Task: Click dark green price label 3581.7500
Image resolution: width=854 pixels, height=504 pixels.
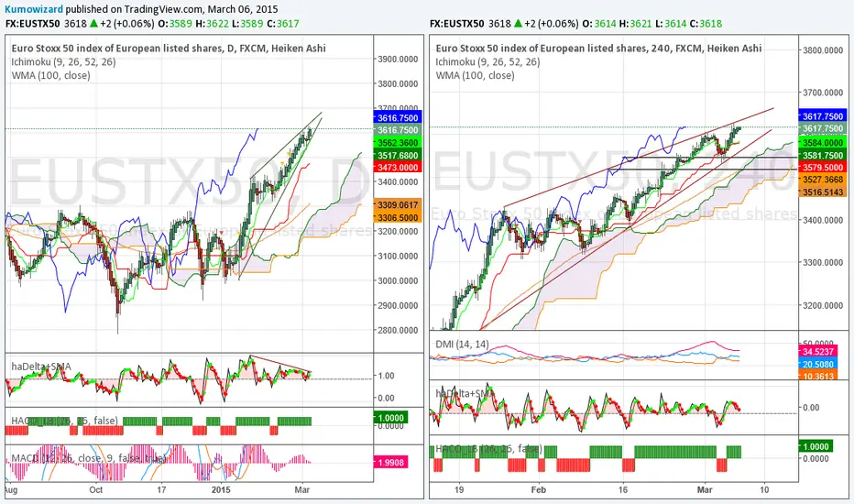Action: click(x=823, y=155)
